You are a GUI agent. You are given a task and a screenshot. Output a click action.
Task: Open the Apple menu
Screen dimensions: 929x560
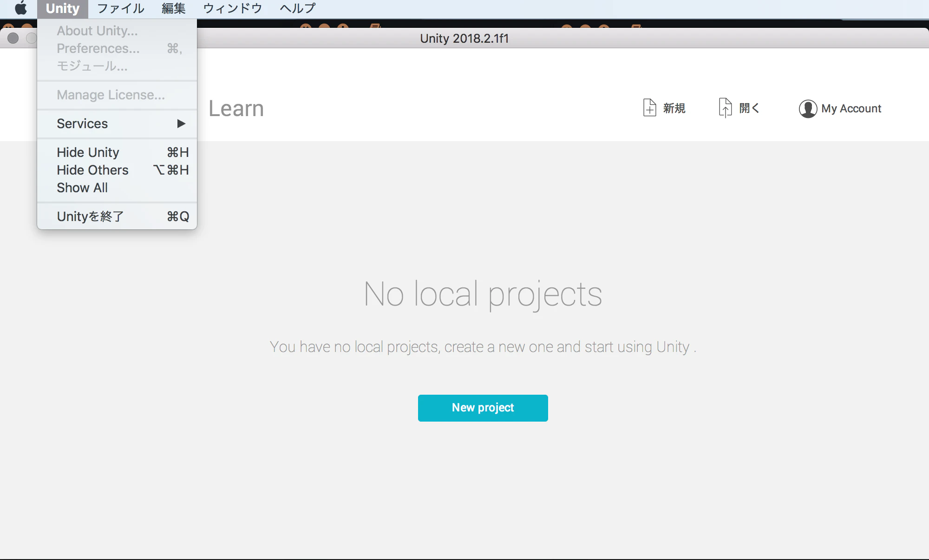pyautogui.click(x=21, y=8)
